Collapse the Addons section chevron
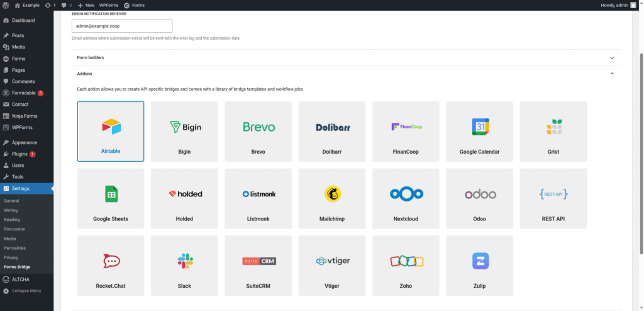Viewport: 644px width, 311px height. pos(612,74)
